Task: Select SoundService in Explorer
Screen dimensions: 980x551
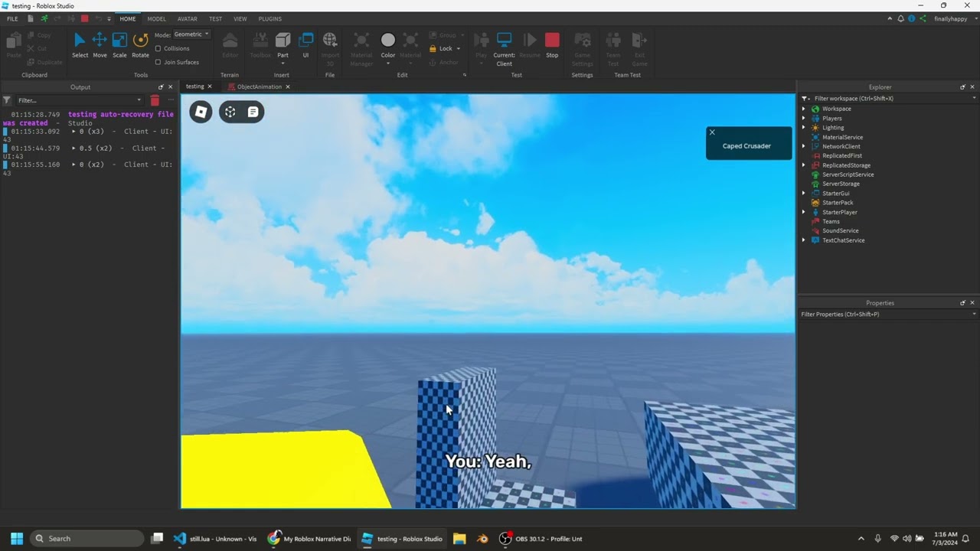Action: coord(840,230)
